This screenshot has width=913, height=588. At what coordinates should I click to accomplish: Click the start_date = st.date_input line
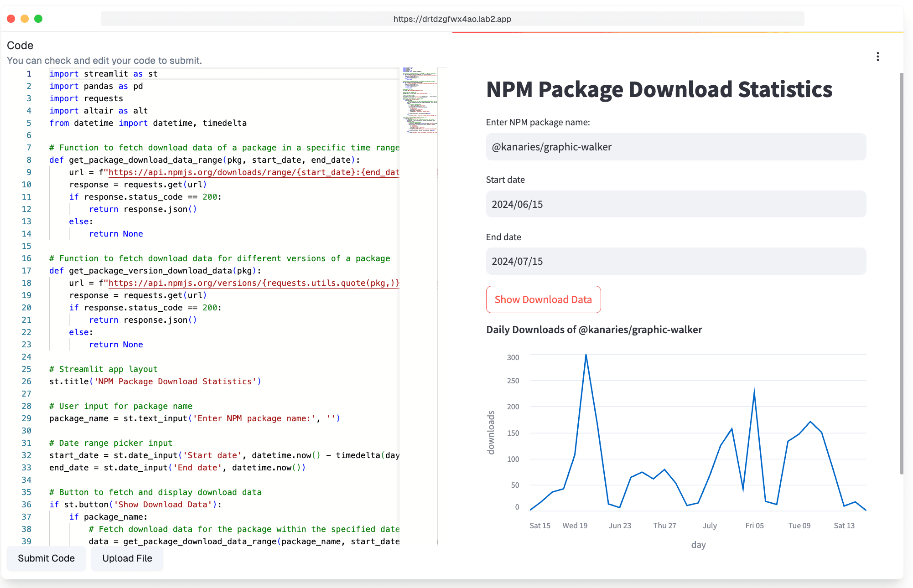[224, 455]
